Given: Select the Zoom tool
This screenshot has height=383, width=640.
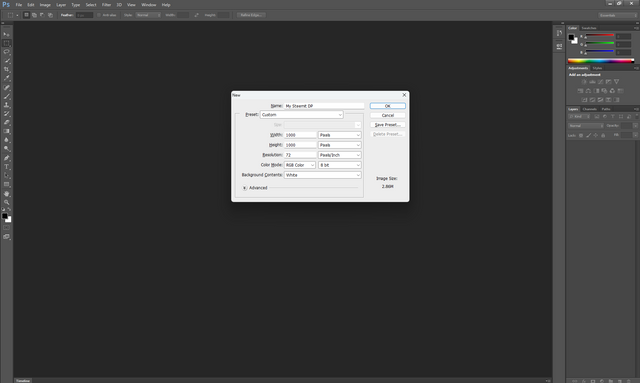Looking at the screenshot, I should point(7,203).
